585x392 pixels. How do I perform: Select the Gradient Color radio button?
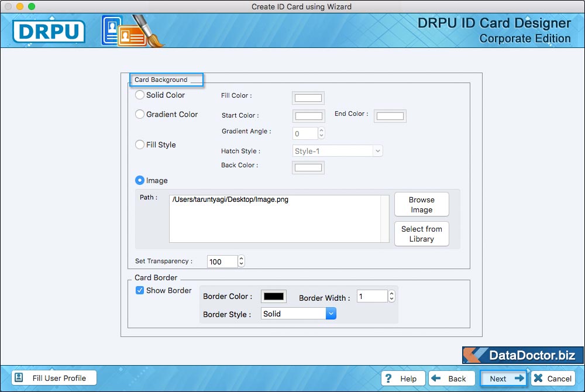[x=140, y=114]
